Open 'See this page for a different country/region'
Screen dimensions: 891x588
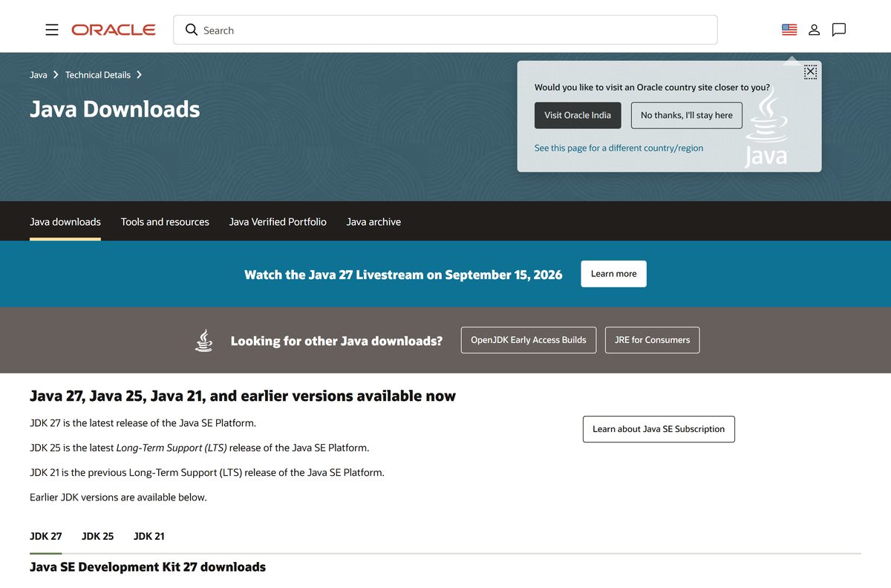(619, 148)
